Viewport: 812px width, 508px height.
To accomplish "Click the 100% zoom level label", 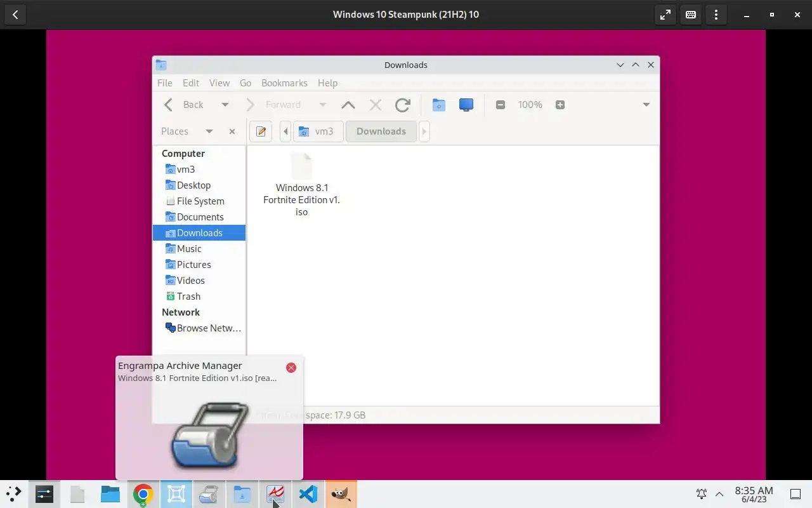I will click(530, 105).
